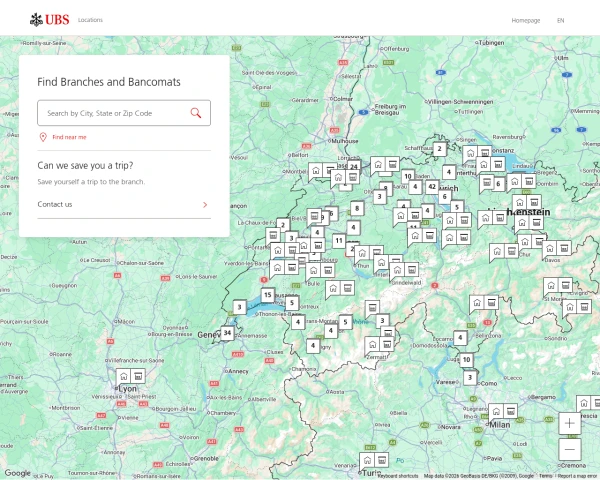Image resolution: width=600 pixels, height=480 pixels.
Task: Click the UBS logo
Action: [x=50, y=20]
